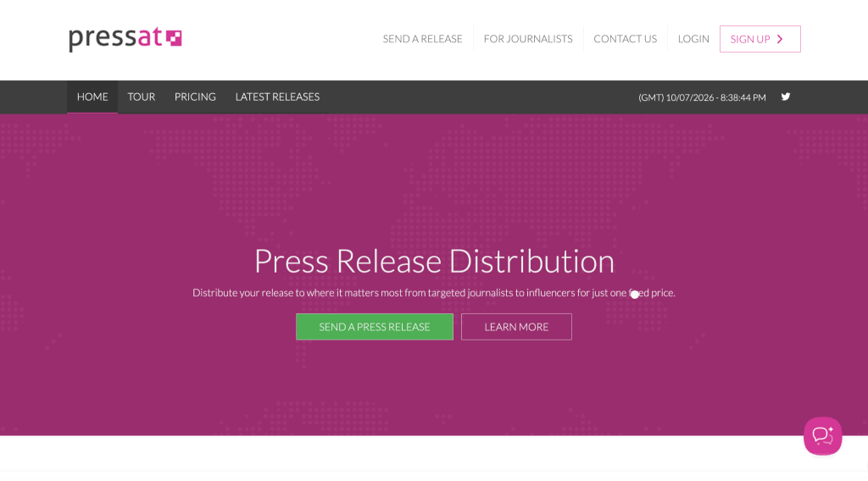Open the Pricing tab
The image size is (868, 481).
195,97
